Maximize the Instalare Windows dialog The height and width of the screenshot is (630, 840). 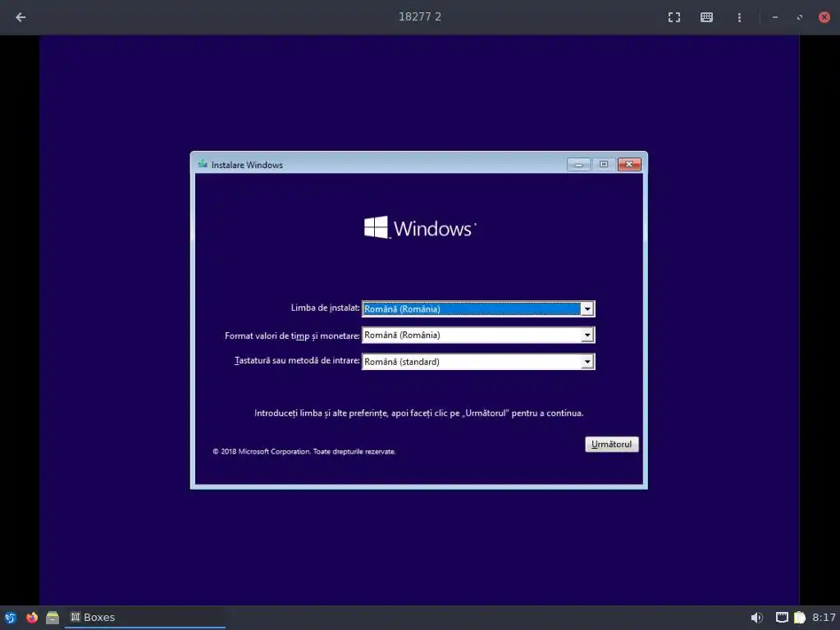(x=604, y=164)
